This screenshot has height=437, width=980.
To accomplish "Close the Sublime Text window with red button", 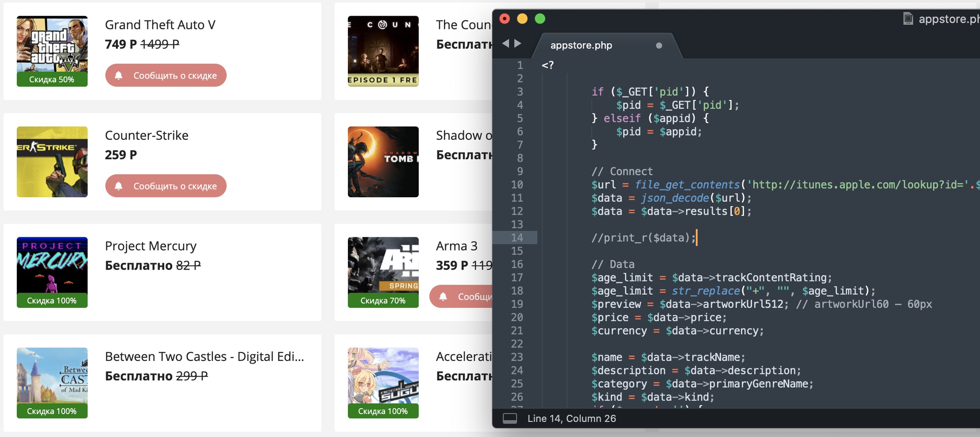I will pos(504,19).
